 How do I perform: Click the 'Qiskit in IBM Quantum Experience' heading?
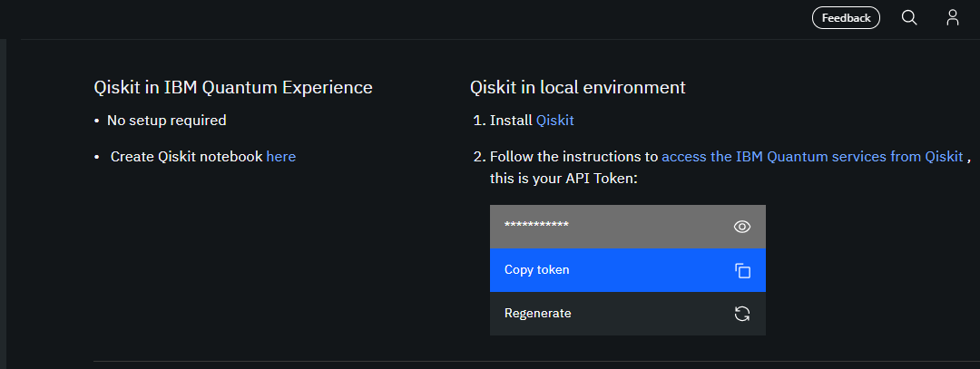pos(233,88)
